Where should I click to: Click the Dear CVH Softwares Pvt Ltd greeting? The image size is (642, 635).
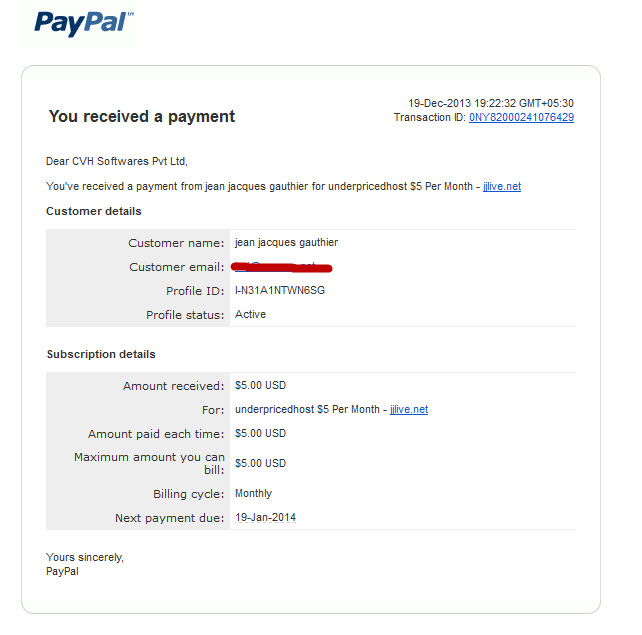[117, 161]
